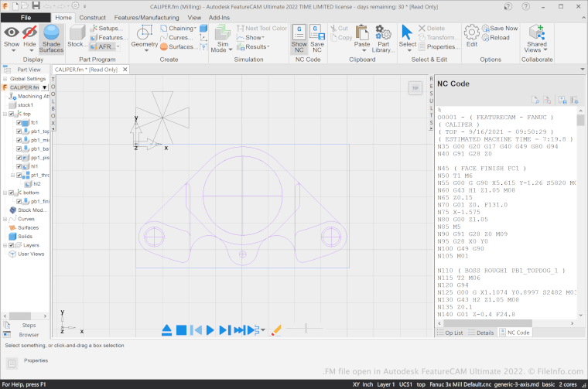Image resolution: width=588 pixels, height=389 pixels.
Task: Click the Save Now button
Action: click(499, 28)
